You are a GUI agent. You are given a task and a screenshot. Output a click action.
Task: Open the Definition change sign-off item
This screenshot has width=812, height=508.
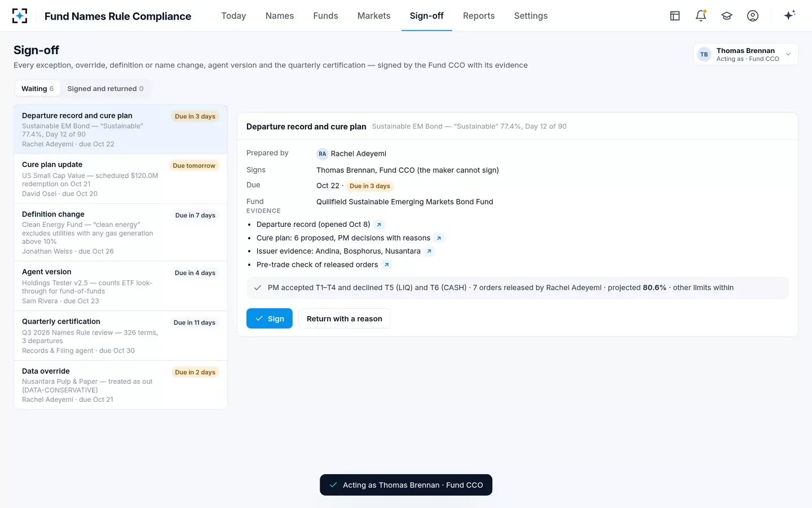(x=121, y=233)
